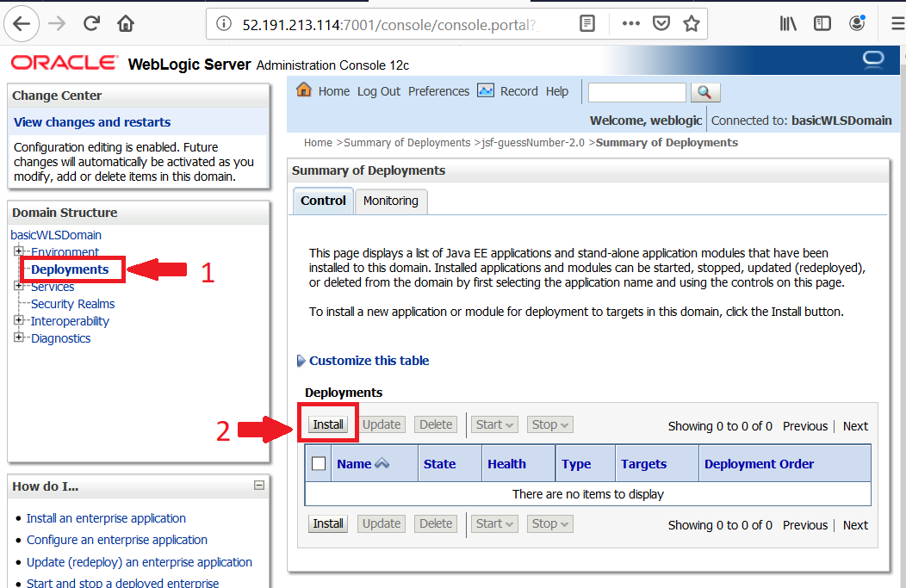
Task: Click the top Delete button
Action: 436,424
